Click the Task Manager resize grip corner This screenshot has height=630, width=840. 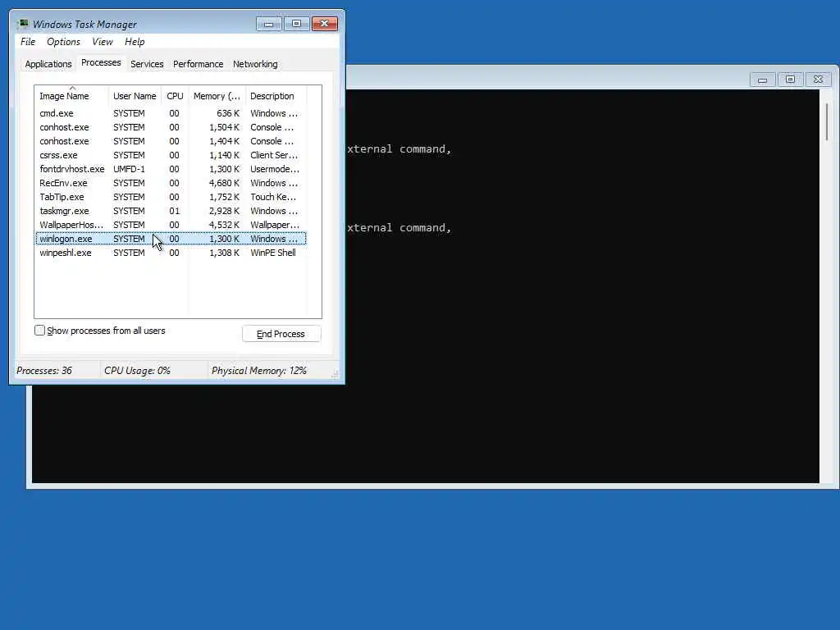(x=335, y=374)
